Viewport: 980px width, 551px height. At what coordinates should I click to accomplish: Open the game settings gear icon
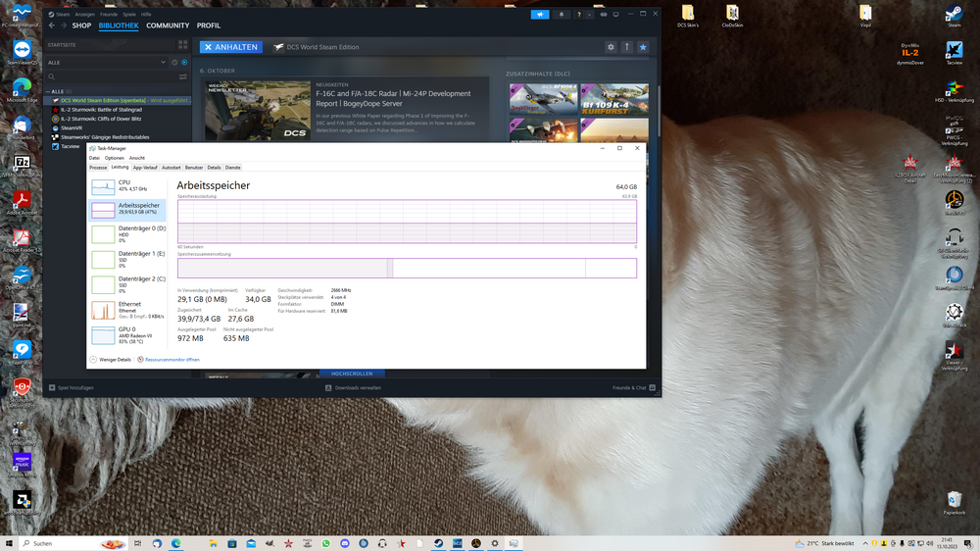(x=611, y=47)
